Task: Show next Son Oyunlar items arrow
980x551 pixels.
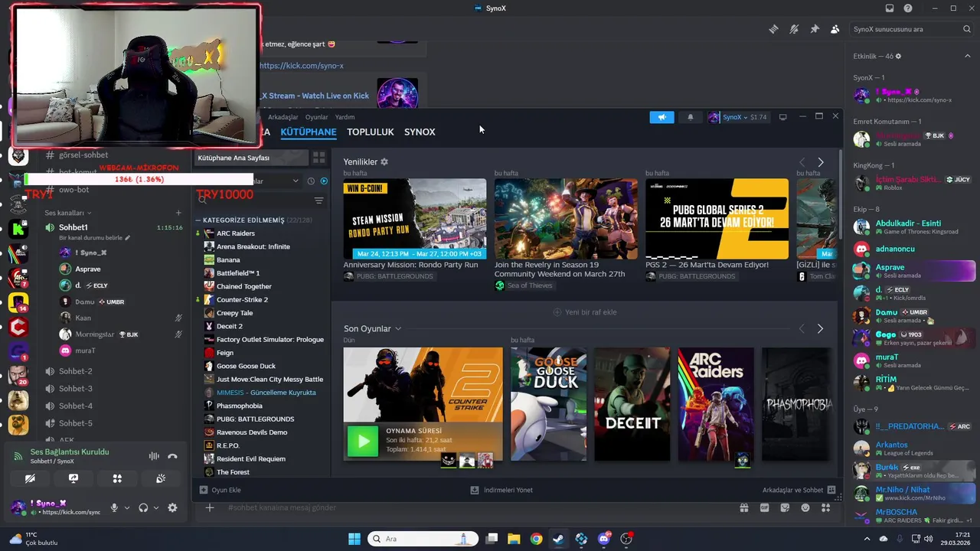Action: [820, 329]
